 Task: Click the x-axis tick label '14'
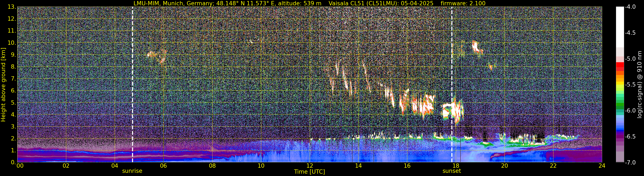(x=358, y=166)
